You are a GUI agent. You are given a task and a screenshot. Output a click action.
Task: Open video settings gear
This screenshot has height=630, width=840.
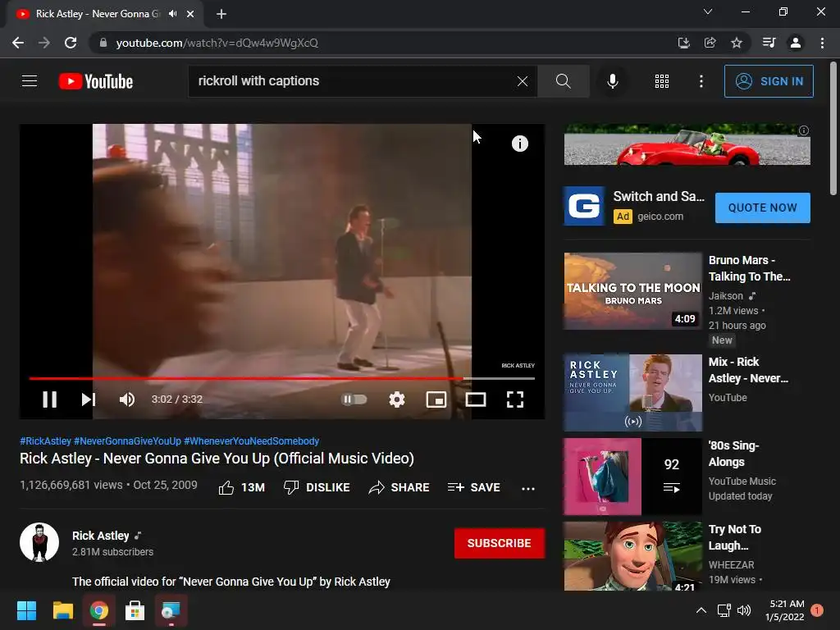tap(397, 399)
